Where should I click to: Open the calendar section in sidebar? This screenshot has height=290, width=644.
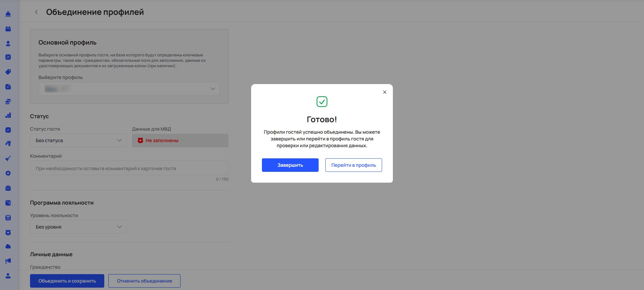point(8,29)
